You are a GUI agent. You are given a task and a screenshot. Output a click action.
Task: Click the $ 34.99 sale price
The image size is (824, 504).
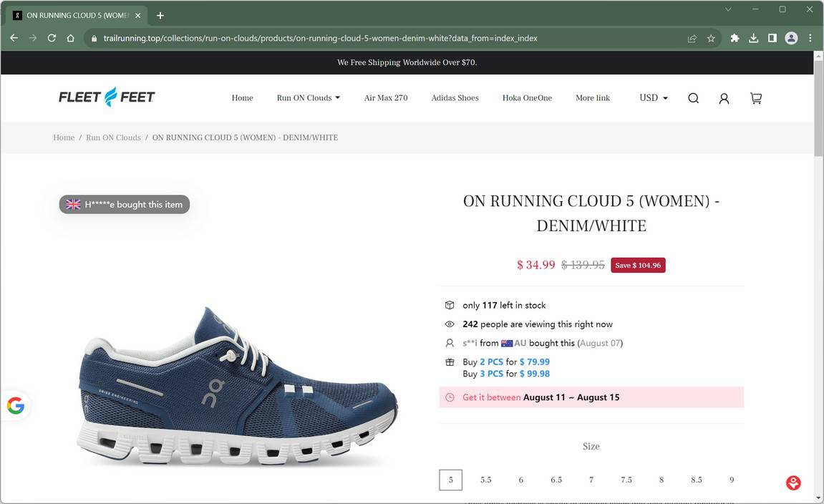536,265
